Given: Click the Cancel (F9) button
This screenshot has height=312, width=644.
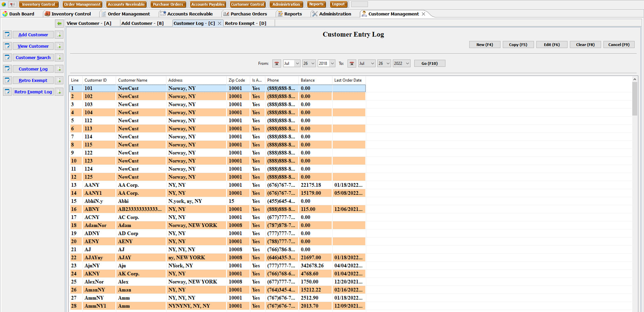Looking at the screenshot, I should (619, 45).
